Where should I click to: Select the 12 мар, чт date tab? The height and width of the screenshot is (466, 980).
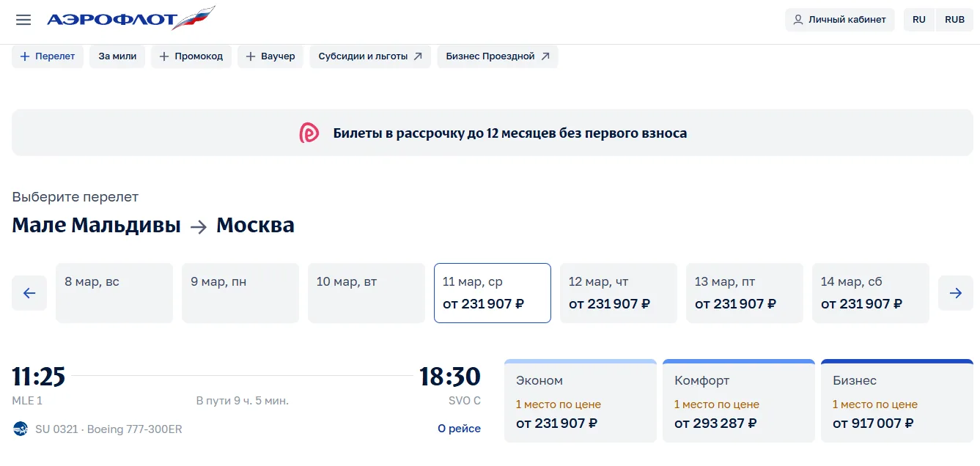click(x=619, y=293)
